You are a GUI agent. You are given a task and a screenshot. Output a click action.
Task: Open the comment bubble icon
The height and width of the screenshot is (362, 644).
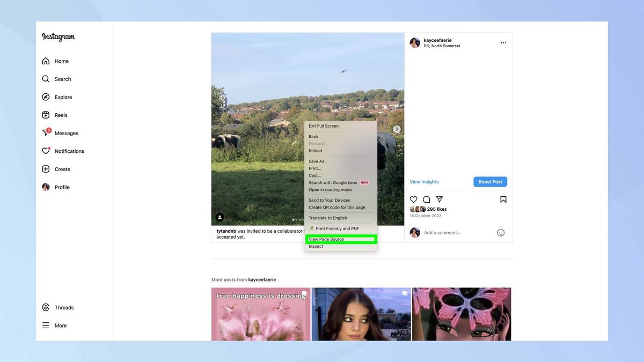click(426, 199)
